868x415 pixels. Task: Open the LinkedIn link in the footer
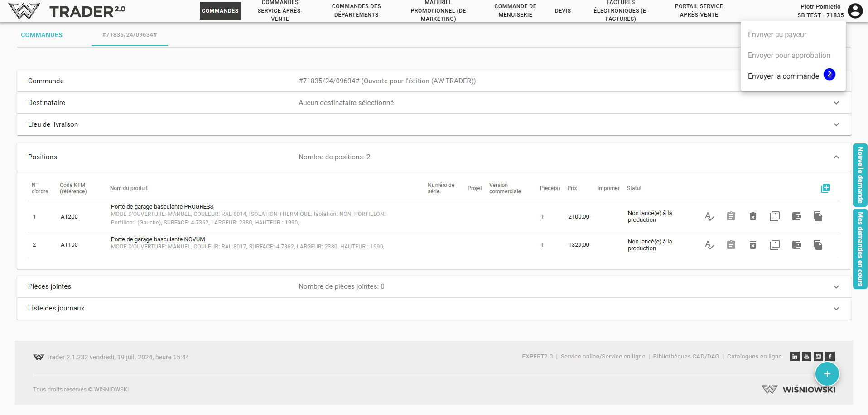(795, 357)
